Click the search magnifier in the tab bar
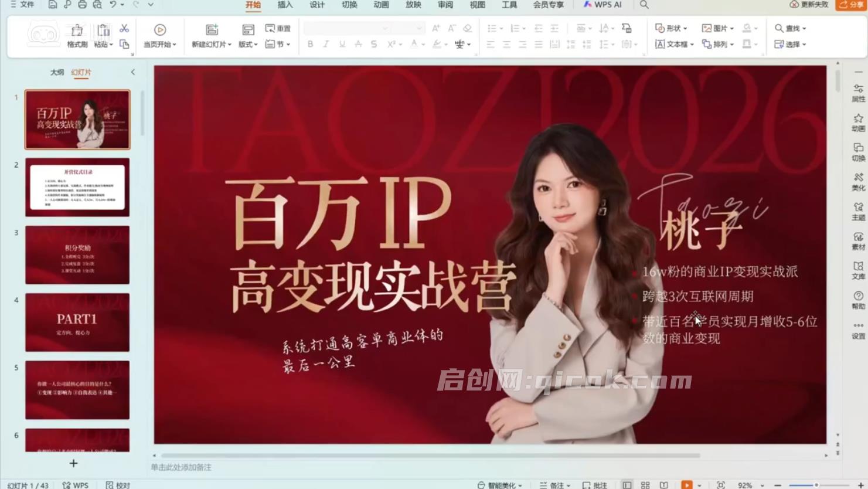The height and width of the screenshot is (489, 868). tap(644, 5)
